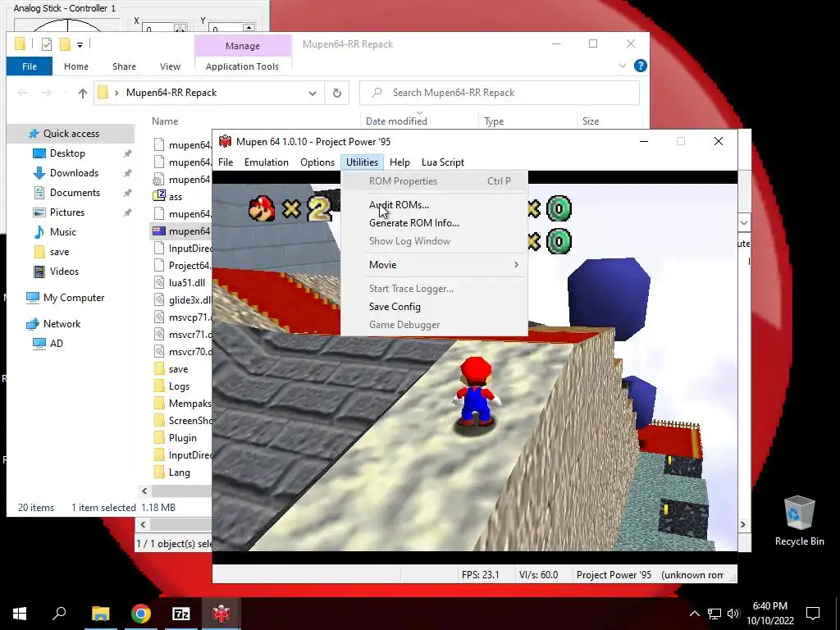Viewport: 840px width, 630px height.
Task: Click the Manage contextual tab
Action: 243,46
